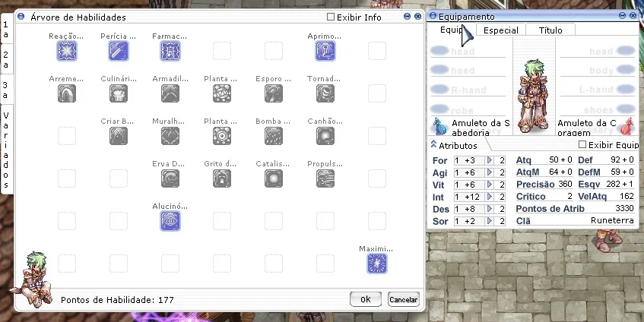Click the Pontos de Habilidade: 177 text
The width and height of the screenshot is (644, 322).
[x=117, y=300]
